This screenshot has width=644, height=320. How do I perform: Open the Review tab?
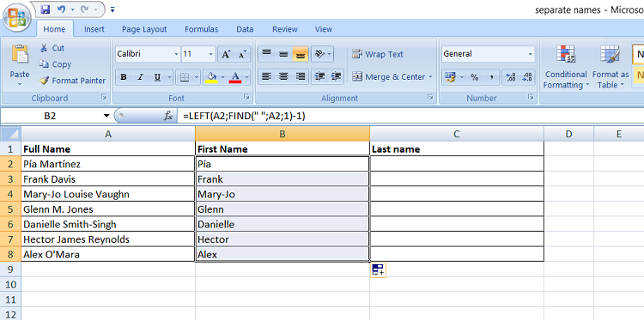point(285,29)
